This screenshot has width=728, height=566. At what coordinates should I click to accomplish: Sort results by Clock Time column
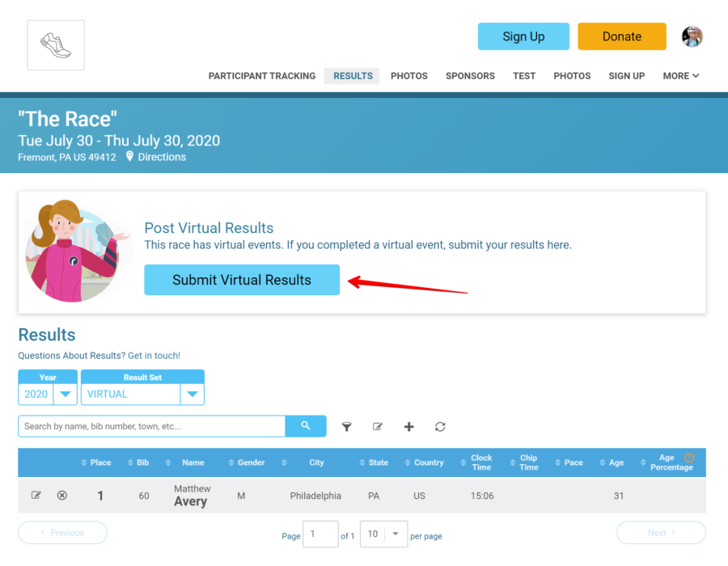[x=476, y=463]
